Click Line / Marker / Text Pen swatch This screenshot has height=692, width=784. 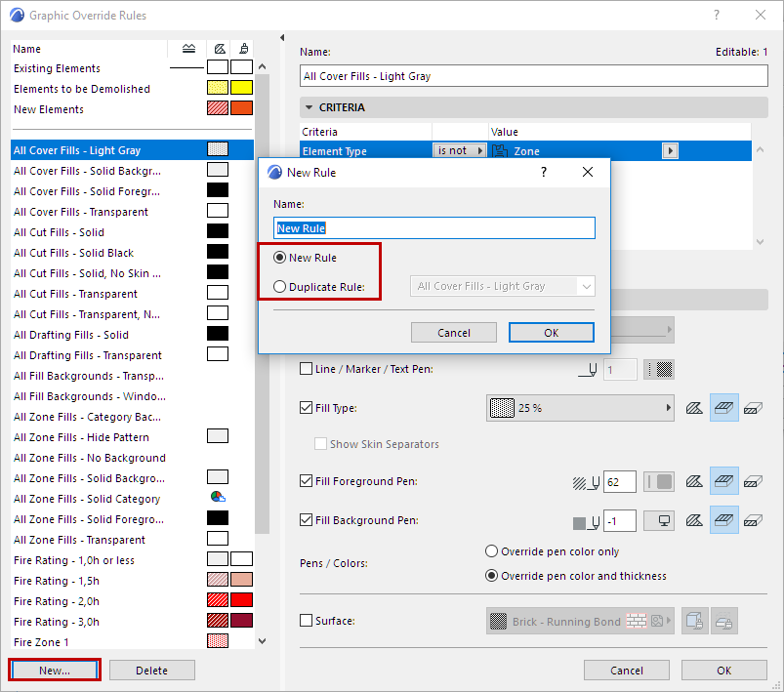click(x=658, y=370)
